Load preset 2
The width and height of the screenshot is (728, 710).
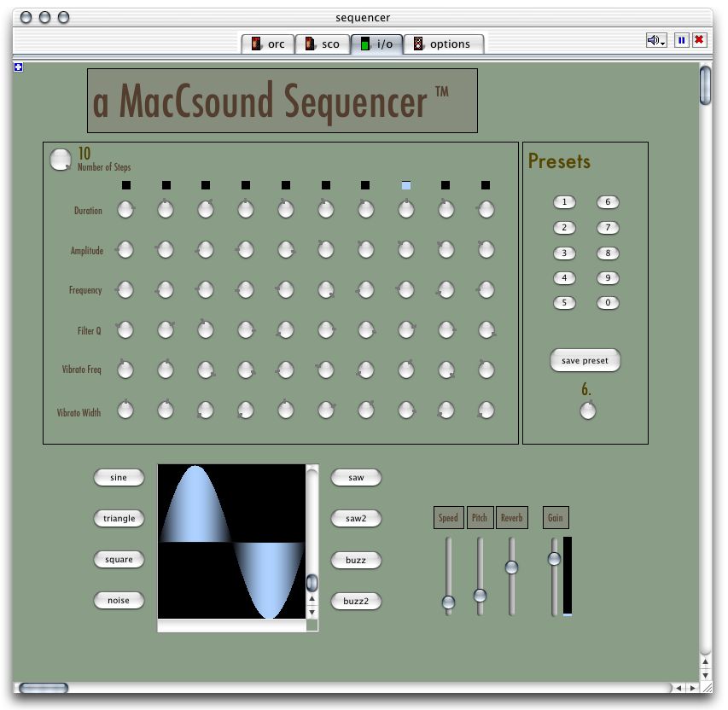[x=565, y=228]
